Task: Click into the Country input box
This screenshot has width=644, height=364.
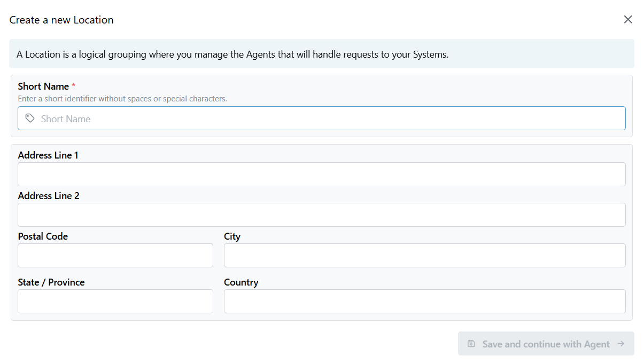Action: (x=424, y=302)
